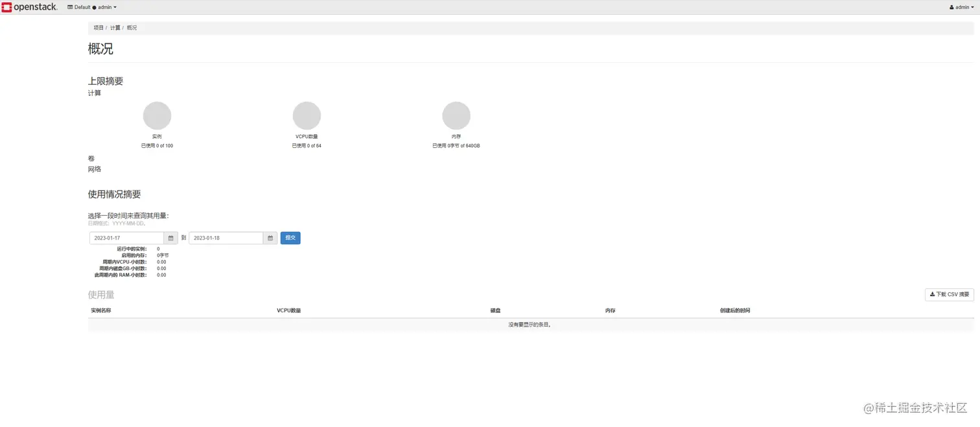Click the 内存 usage pie chart

pyautogui.click(x=456, y=116)
